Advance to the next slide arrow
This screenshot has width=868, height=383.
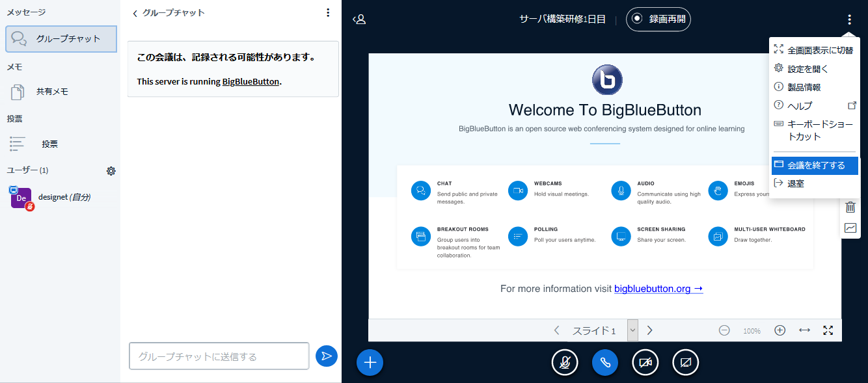pyautogui.click(x=649, y=330)
